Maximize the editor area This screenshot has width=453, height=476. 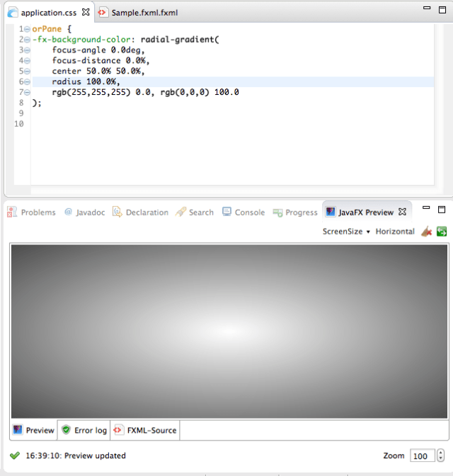442,9
